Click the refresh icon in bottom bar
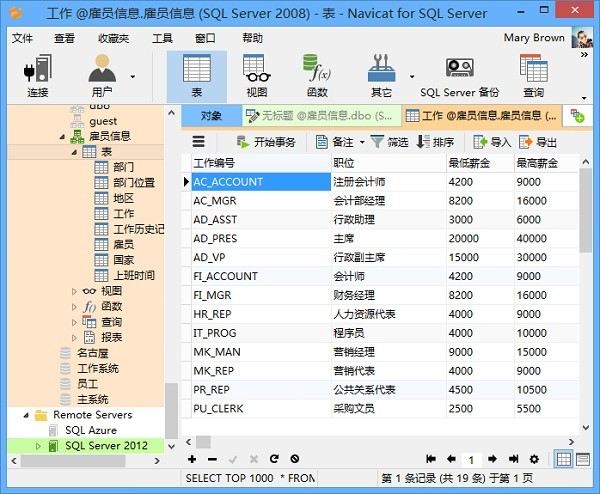This screenshot has width=600, height=494. [273, 459]
